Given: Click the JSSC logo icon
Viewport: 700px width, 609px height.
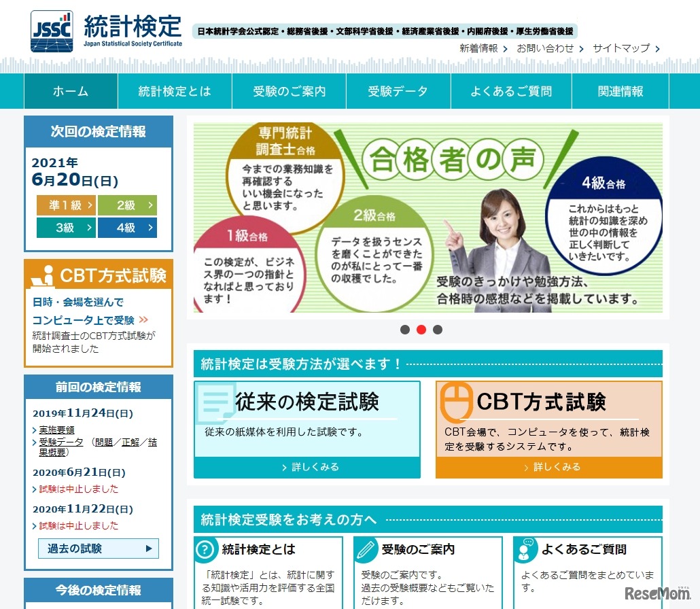Looking at the screenshot, I should (52, 31).
